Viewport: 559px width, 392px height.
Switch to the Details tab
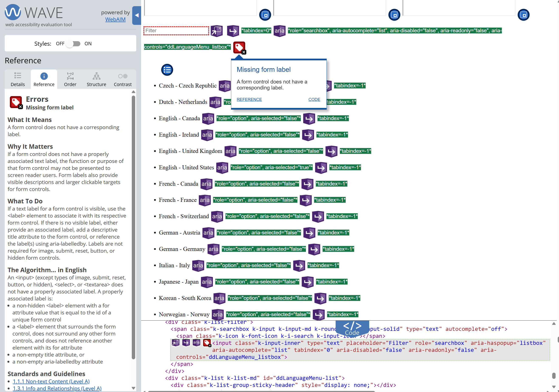coord(17,79)
